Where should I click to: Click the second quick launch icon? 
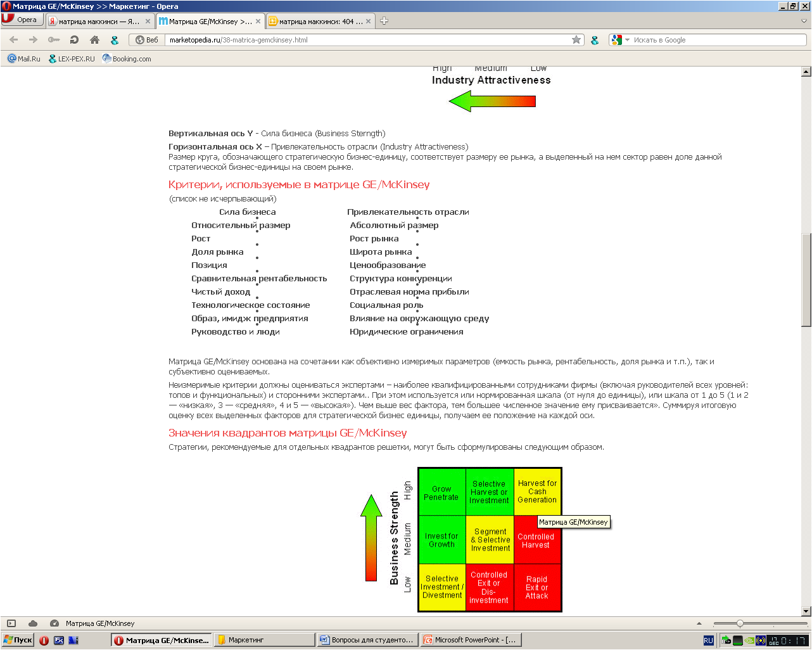click(59, 640)
